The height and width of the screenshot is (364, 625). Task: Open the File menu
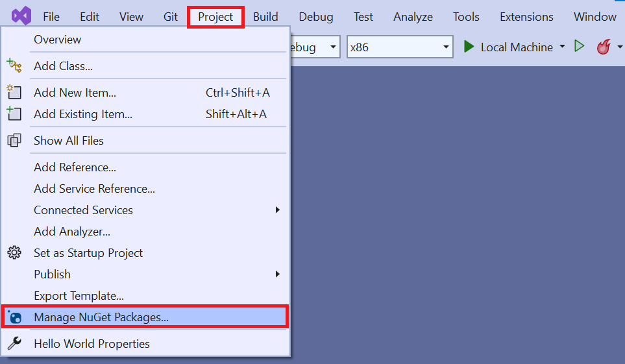(51, 17)
